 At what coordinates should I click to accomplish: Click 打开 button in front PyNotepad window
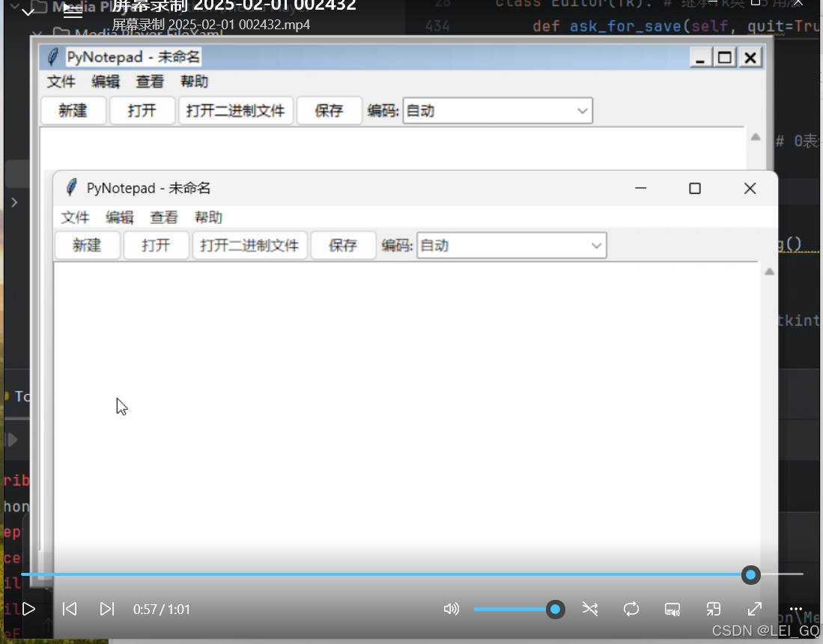click(x=156, y=245)
